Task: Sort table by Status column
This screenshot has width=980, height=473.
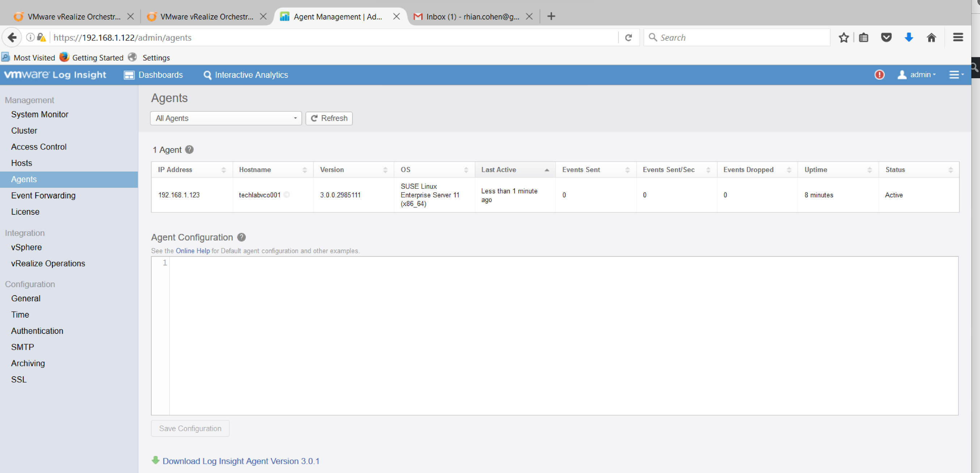Action: point(919,169)
